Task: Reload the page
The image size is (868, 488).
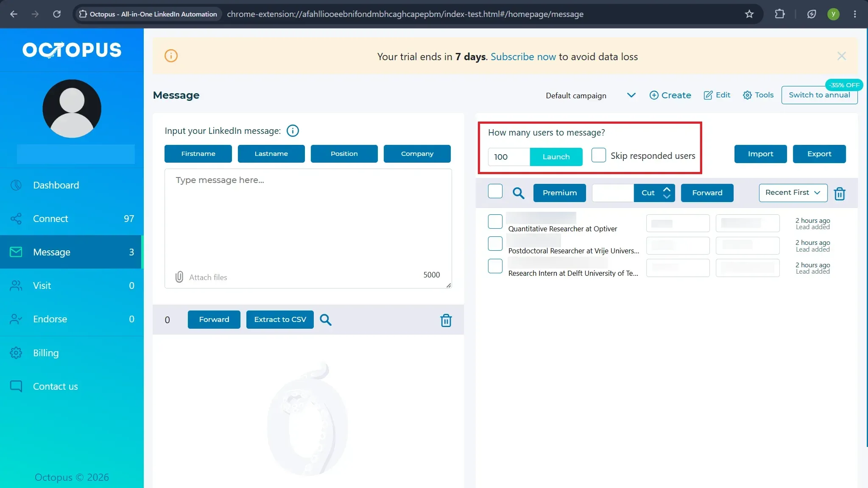Action: tap(56, 14)
